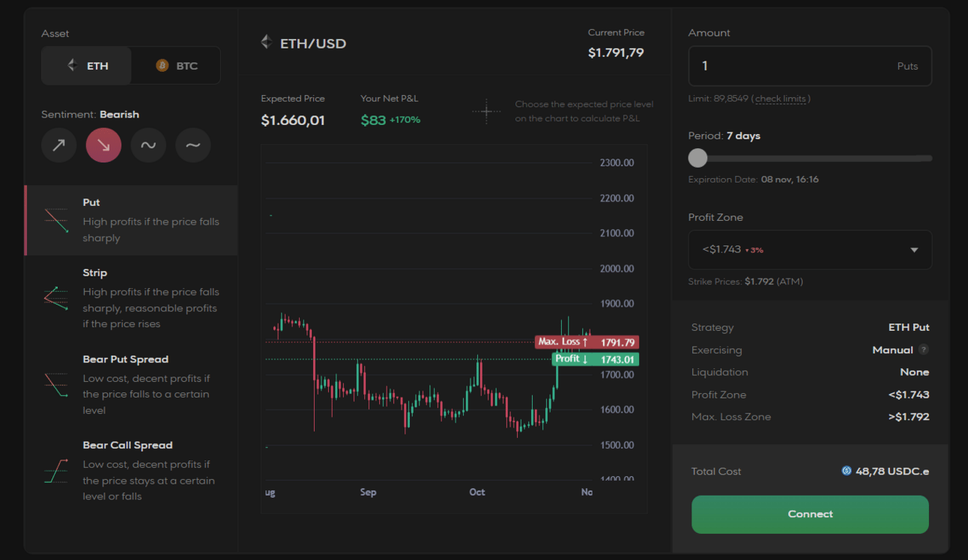Screen dimensions: 968x560
Task: Click the Ethereum logo beside ETH/USD
Action: pos(266,43)
